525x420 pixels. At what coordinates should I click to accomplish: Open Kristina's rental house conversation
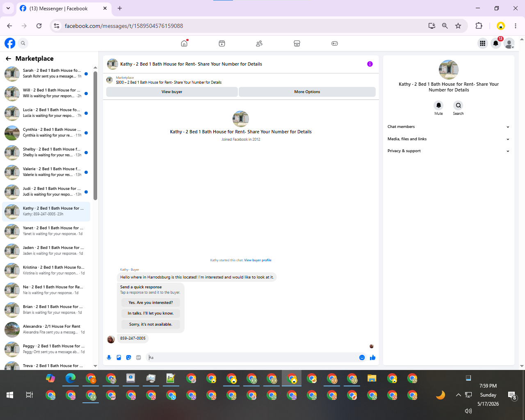[x=46, y=270]
